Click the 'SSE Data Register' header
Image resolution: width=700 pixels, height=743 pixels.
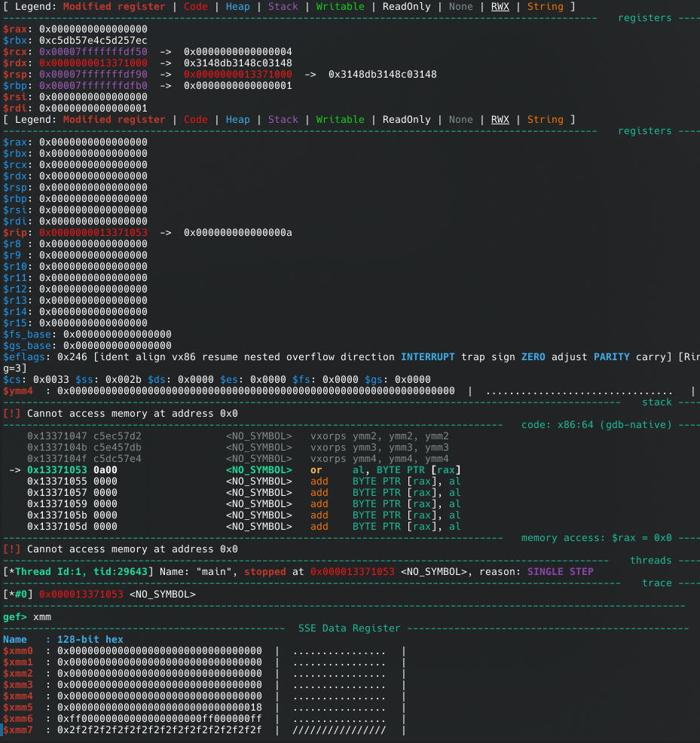[349, 628]
